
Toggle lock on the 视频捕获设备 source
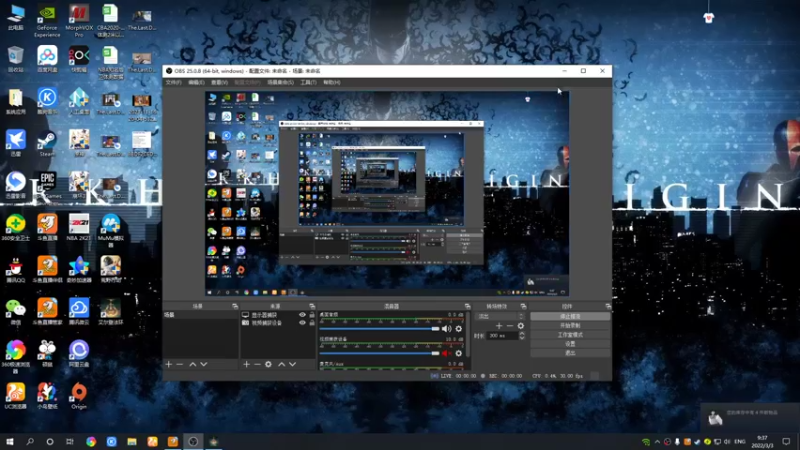pos(312,323)
